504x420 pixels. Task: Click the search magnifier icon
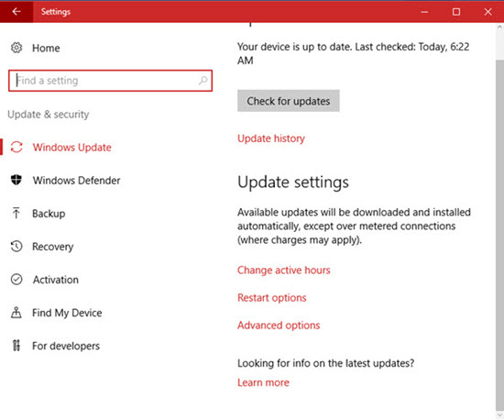coord(203,81)
